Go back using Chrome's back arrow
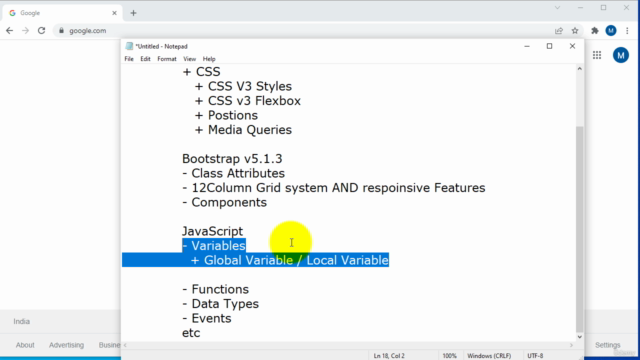The image size is (640, 360). (9, 31)
